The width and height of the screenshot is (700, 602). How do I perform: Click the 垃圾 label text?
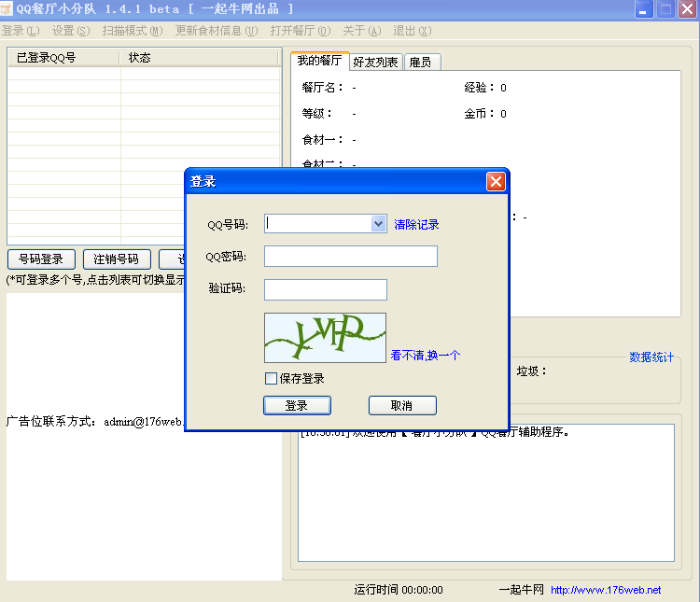(x=531, y=371)
